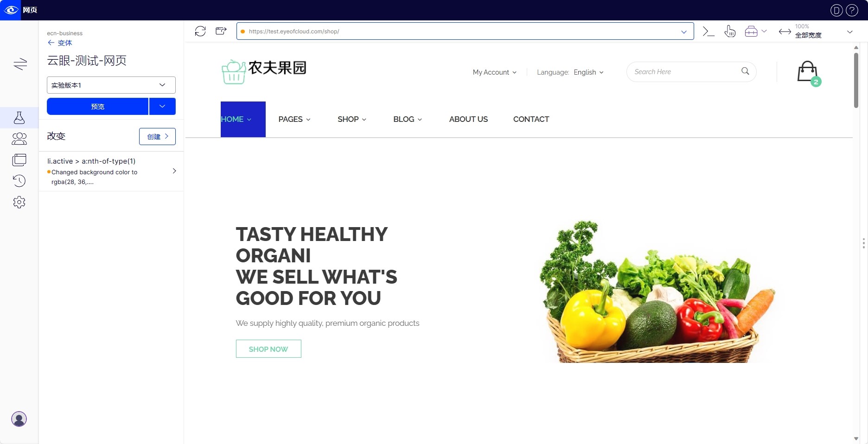Click the Search Here input field
Screen dimensions: 868x444
(x=685, y=72)
